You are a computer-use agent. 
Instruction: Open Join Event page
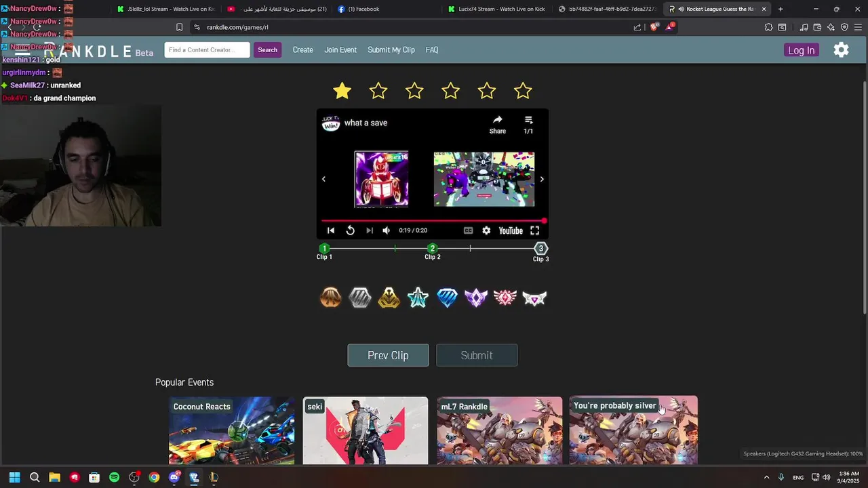[x=340, y=49]
